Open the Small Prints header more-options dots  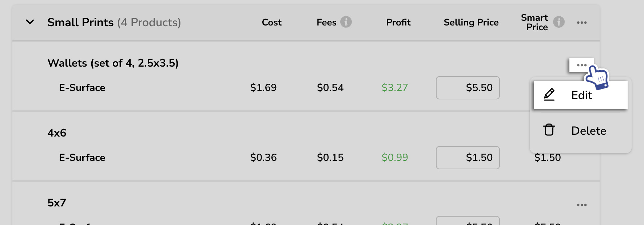(581, 23)
